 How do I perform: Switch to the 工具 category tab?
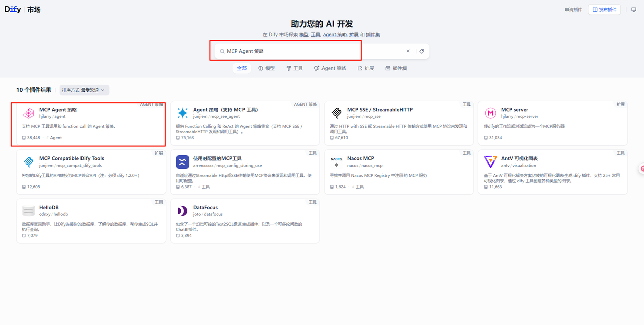(x=294, y=68)
